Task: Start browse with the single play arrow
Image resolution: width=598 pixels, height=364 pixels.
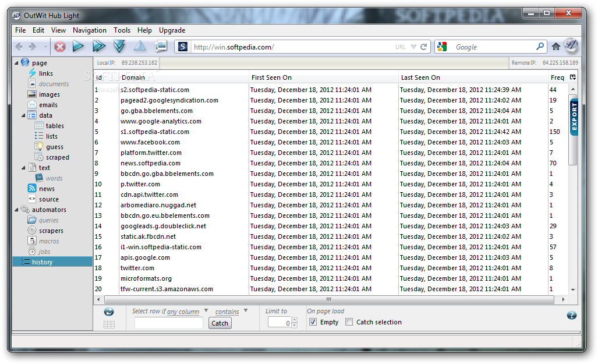Action: pyautogui.click(x=78, y=47)
